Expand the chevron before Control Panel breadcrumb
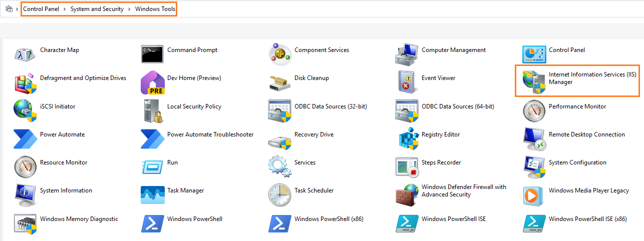Screen dimensions: 644x241 click(x=18, y=9)
